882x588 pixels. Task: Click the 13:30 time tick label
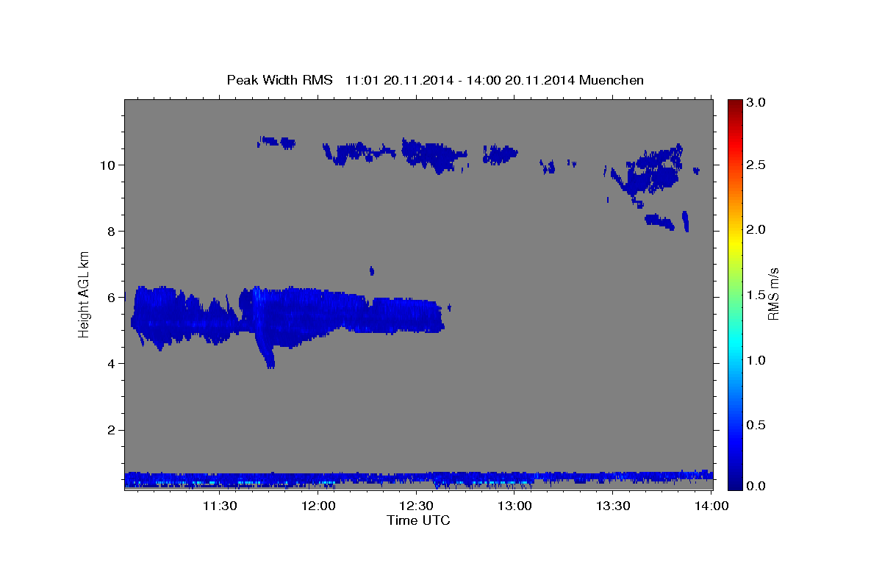pos(614,506)
